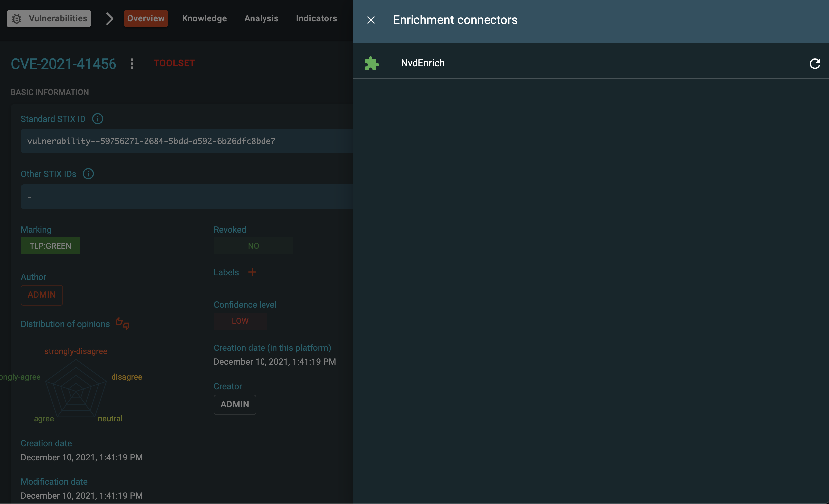
Task: Click the TLP:GREEN marking chip
Action: [x=50, y=246]
